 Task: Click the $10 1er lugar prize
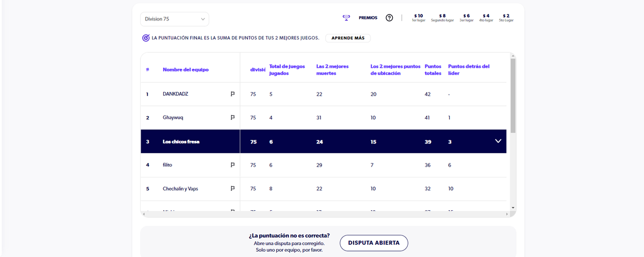point(418,18)
